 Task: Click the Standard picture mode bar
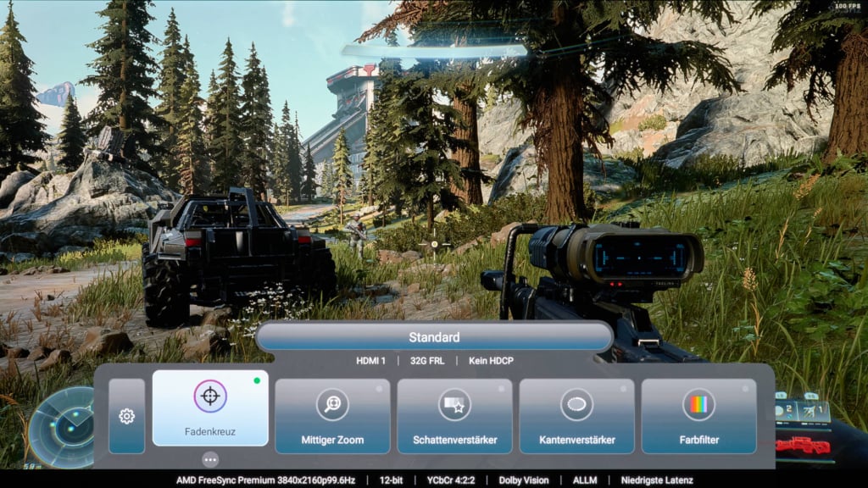(x=435, y=337)
